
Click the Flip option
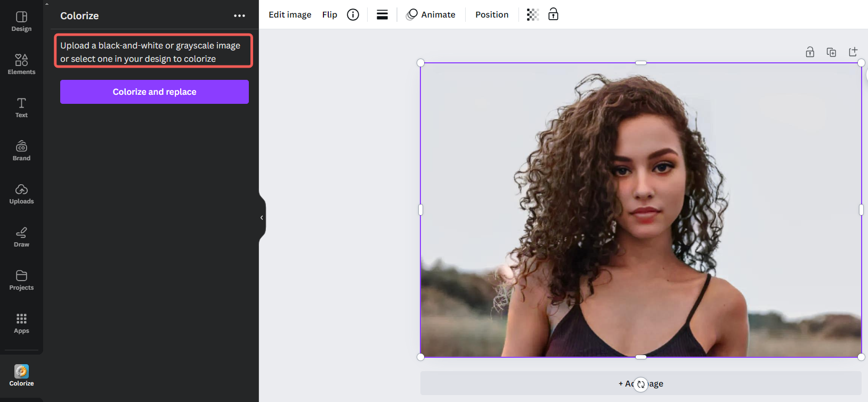point(329,15)
